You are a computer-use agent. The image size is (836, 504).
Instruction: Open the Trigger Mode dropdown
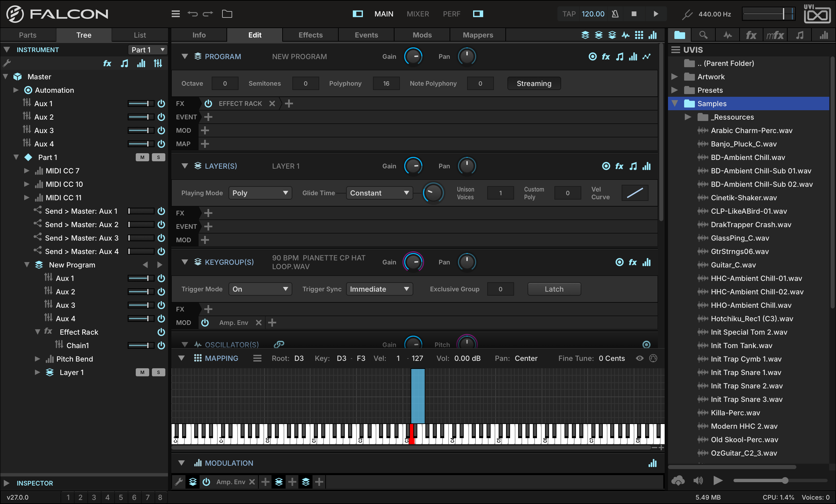coord(260,289)
